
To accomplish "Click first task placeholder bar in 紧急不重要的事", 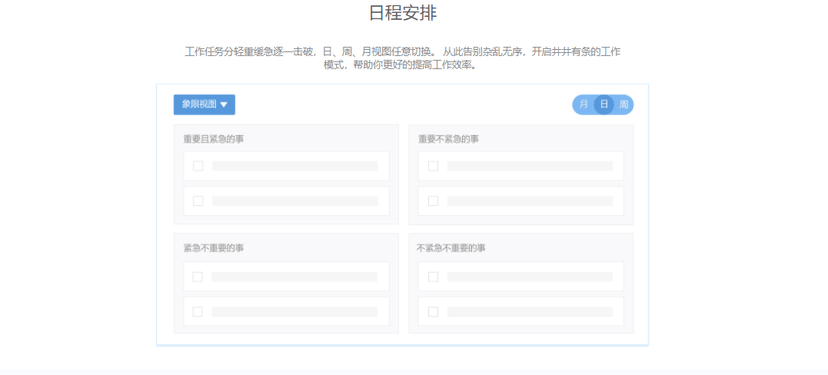I will pyautogui.click(x=295, y=277).
